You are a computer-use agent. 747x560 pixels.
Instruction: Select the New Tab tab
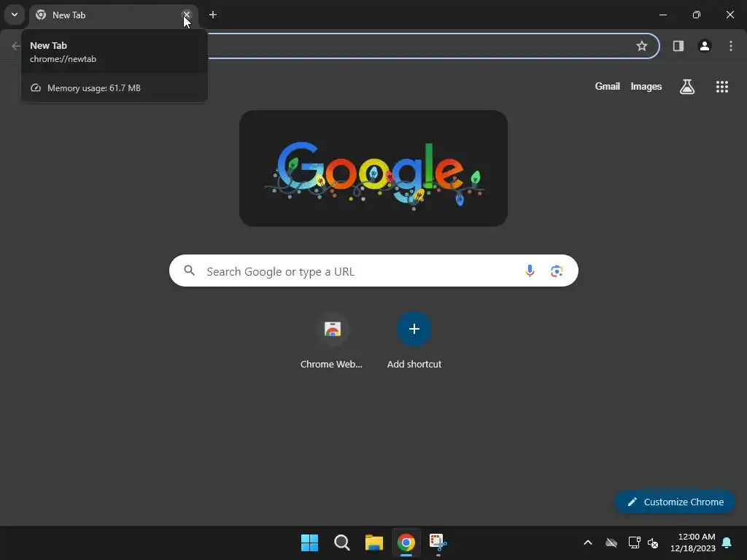point(113,15)
